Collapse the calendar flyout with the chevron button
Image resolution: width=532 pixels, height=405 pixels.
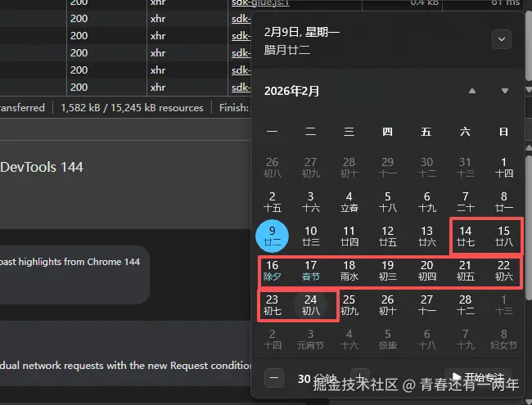tap(502, 39)
